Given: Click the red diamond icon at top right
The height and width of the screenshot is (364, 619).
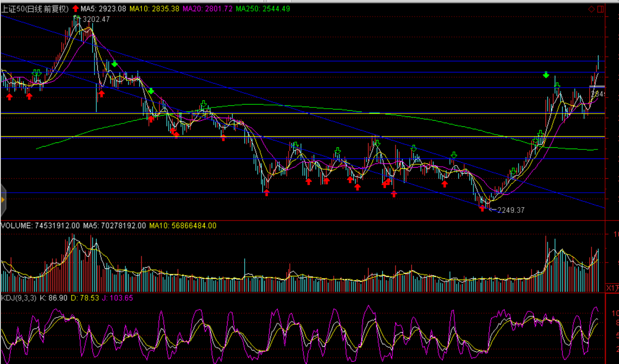Looking at the screenshot, I should coord(591,9).
